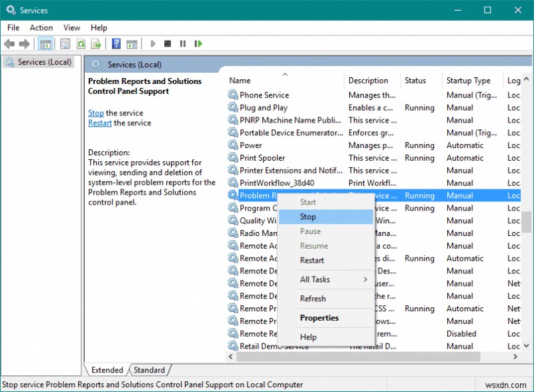
Task: Click the gear icon beside Retail Demo Service
Action: point(233,346)
